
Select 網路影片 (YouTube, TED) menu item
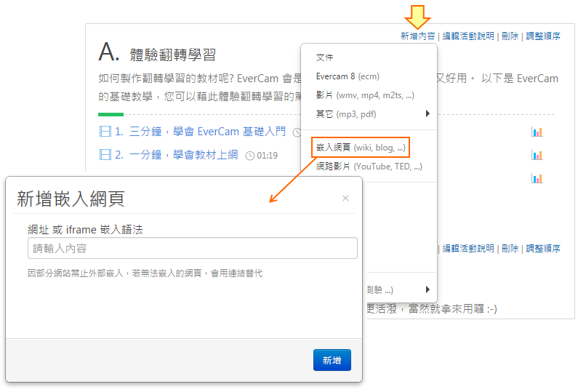tap(369, 167)
